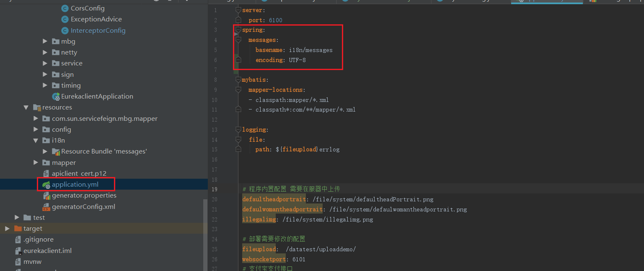The width and height of the screenshot is (644, 271).
Task: Click the netty package folder icon
Action: 55,52
